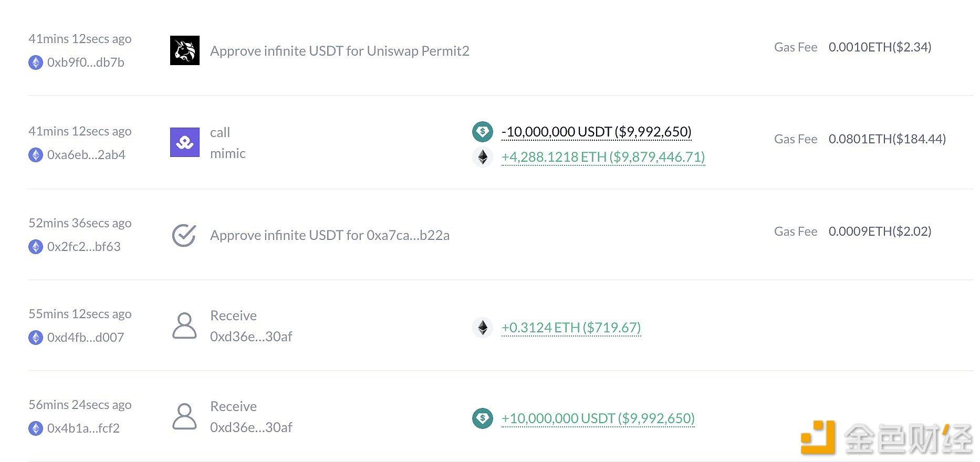Click the user avatar icon beside the 0.3124 ETH receive
Screen dimensions: 980x462
tap(184, 326)
